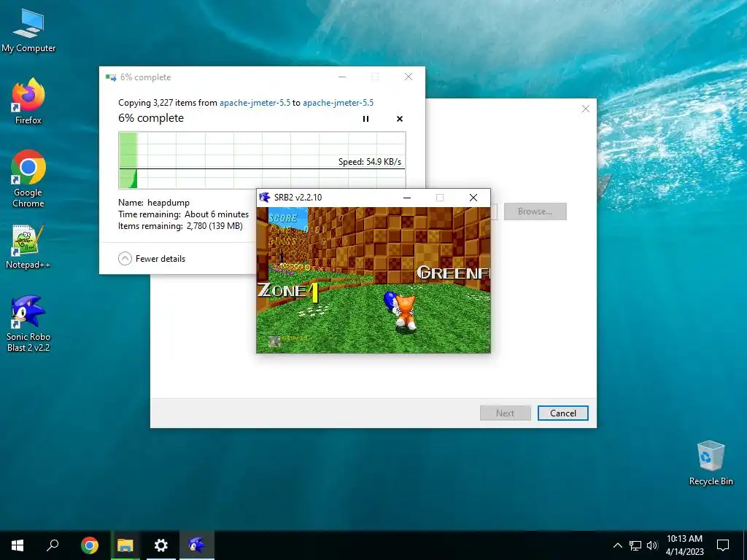Switch to File Explorer on the taskbar
The height and width of the screenshot is (560, 747).
click(125, 545)
